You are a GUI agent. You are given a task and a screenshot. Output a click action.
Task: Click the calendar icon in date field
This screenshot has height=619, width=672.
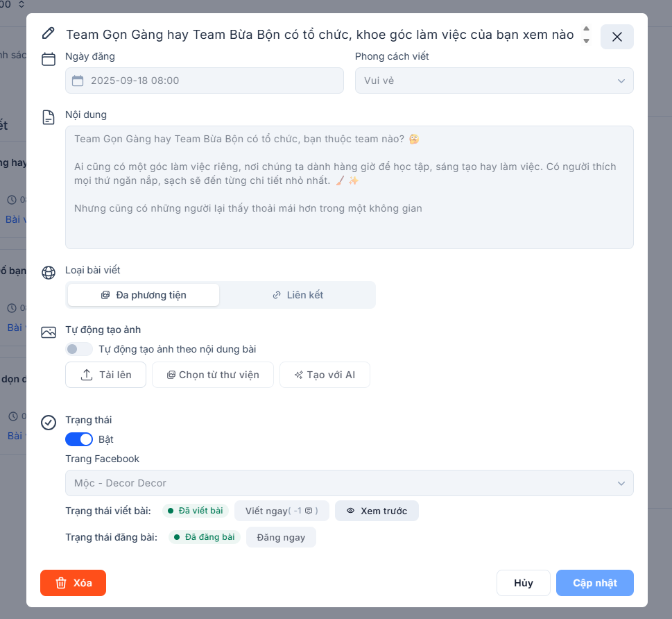[x=78, y=80]
